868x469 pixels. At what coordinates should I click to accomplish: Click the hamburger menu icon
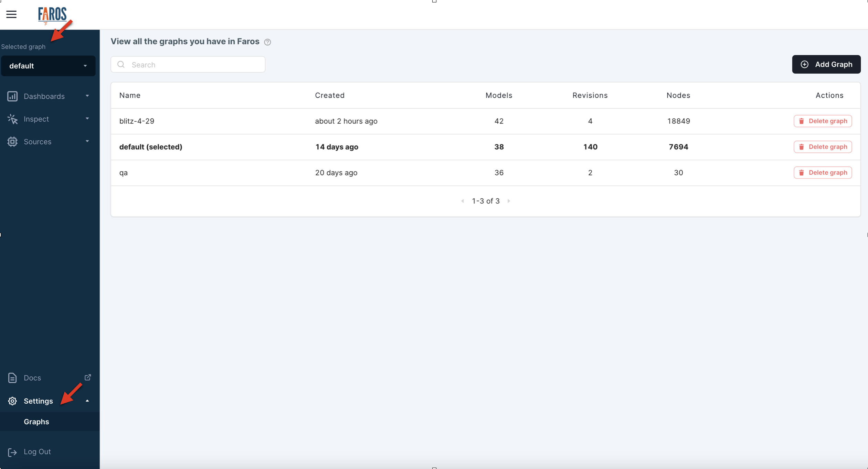click(11, 14)
